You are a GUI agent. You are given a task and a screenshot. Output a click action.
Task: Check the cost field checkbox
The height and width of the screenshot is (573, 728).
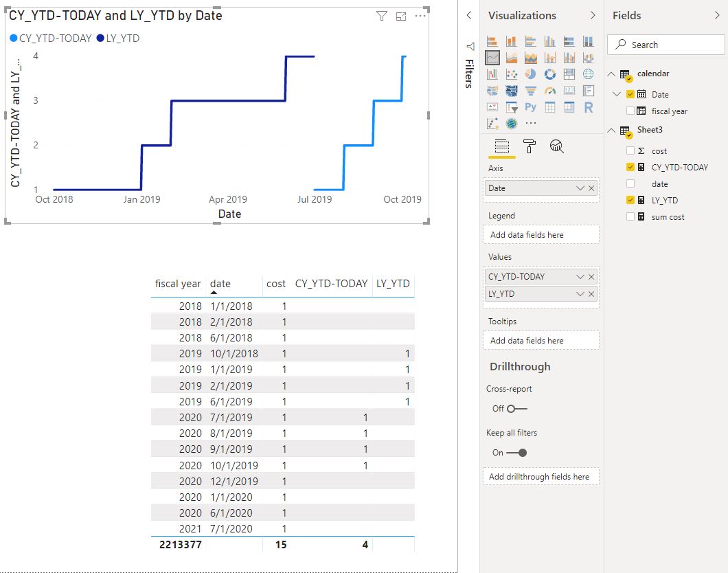point(630,150)
